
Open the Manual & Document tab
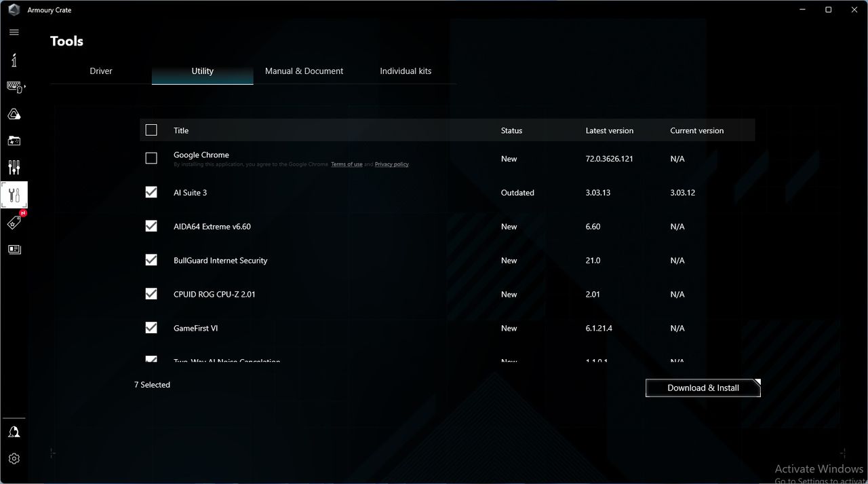pos(304,71)
